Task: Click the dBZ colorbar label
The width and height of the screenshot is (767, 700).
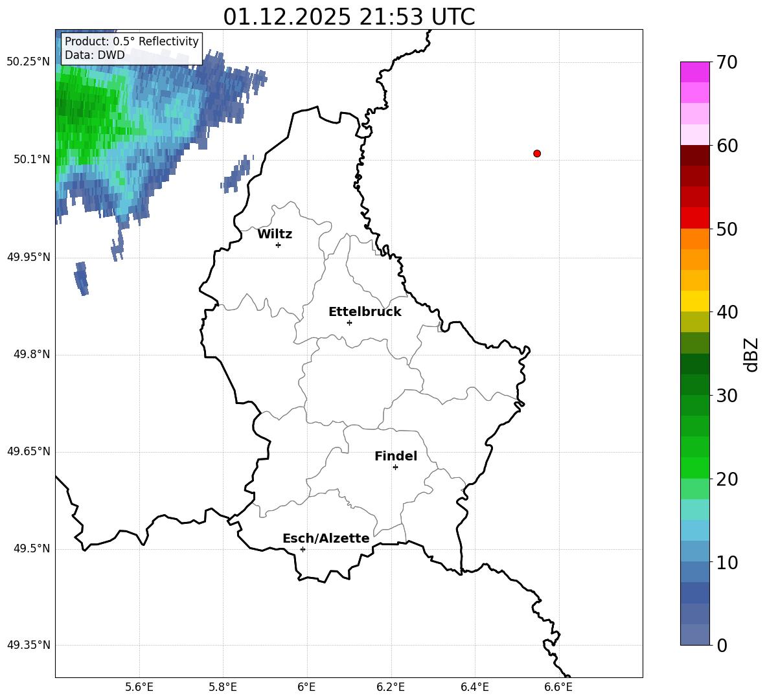Action: (751, 354)
